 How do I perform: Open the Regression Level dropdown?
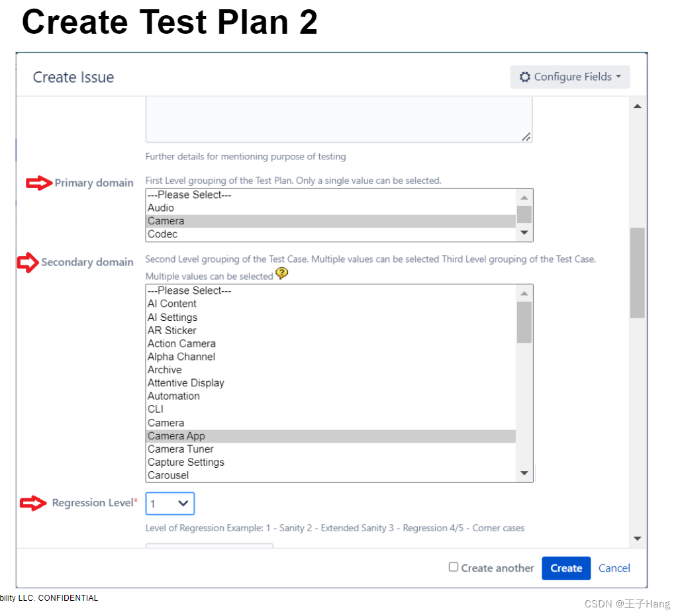point(170,504)
